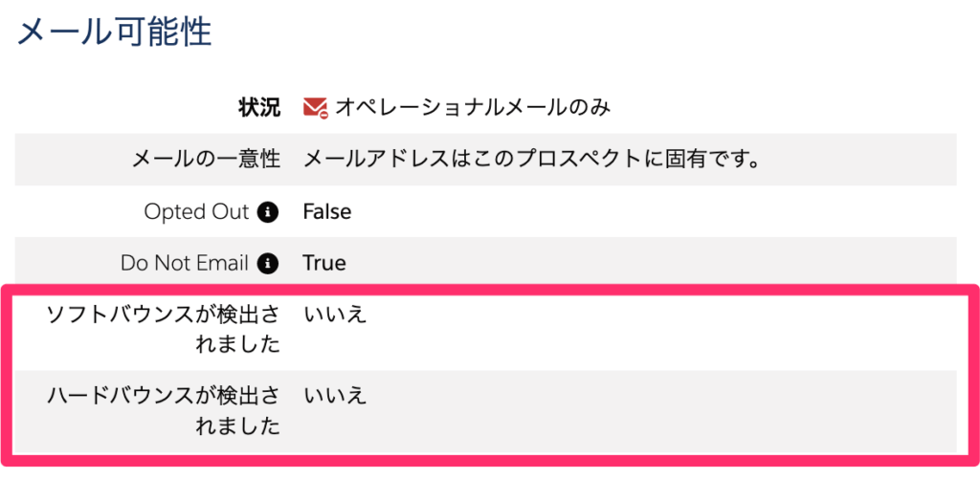Click the メール可能性 section heading
This screenshot has height=479, width=980.
(x=114, y=33)
